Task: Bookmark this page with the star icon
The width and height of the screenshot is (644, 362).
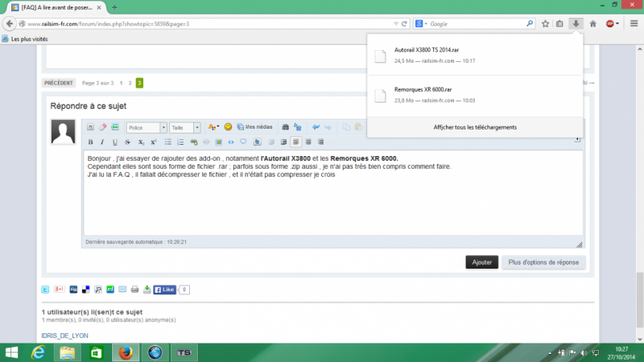Action: (545, 24)
